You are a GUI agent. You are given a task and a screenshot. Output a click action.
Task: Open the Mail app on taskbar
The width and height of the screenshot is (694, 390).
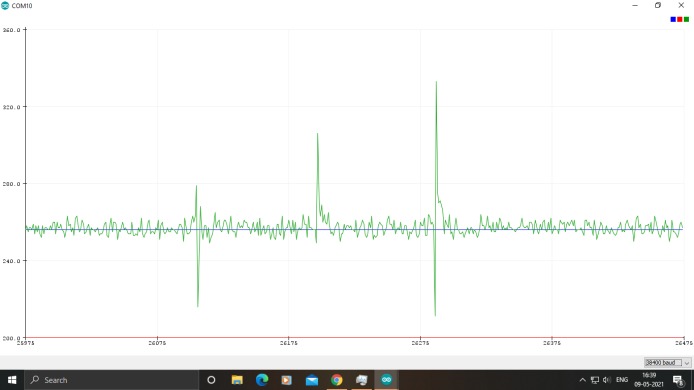coord(312,380)
